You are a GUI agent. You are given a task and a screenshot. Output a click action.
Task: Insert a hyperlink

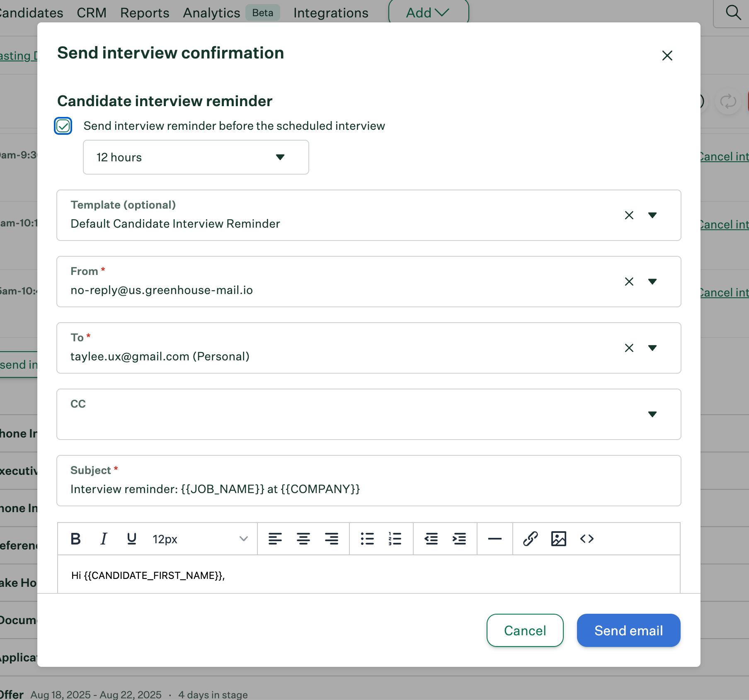(x=531, y=539)
